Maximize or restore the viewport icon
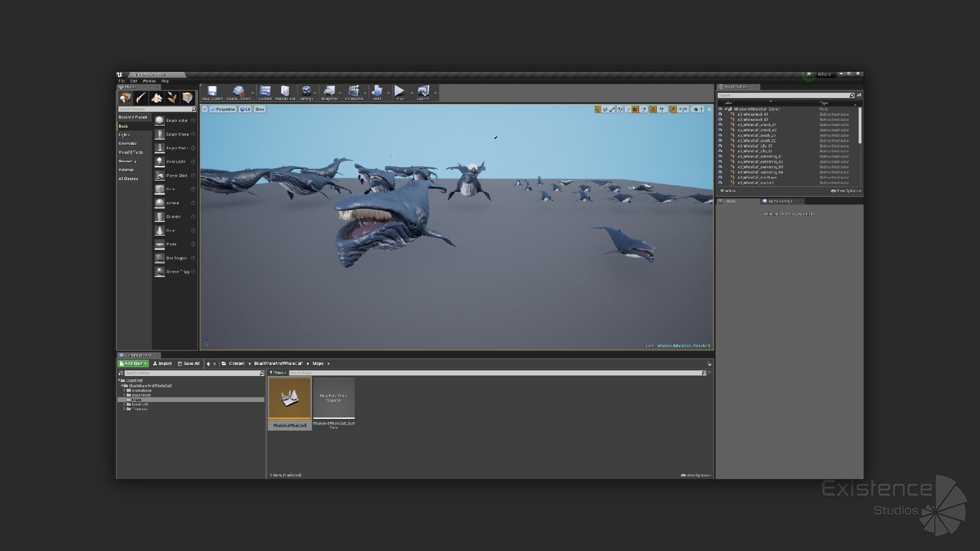The image size is (980, 551). 709,110
